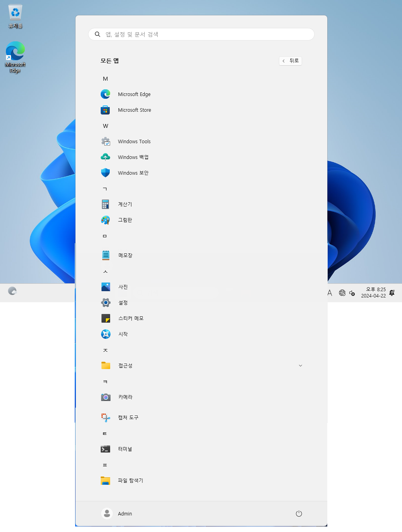Go back with the 뒤로 button
402x532 pixels.
(290, 61)
